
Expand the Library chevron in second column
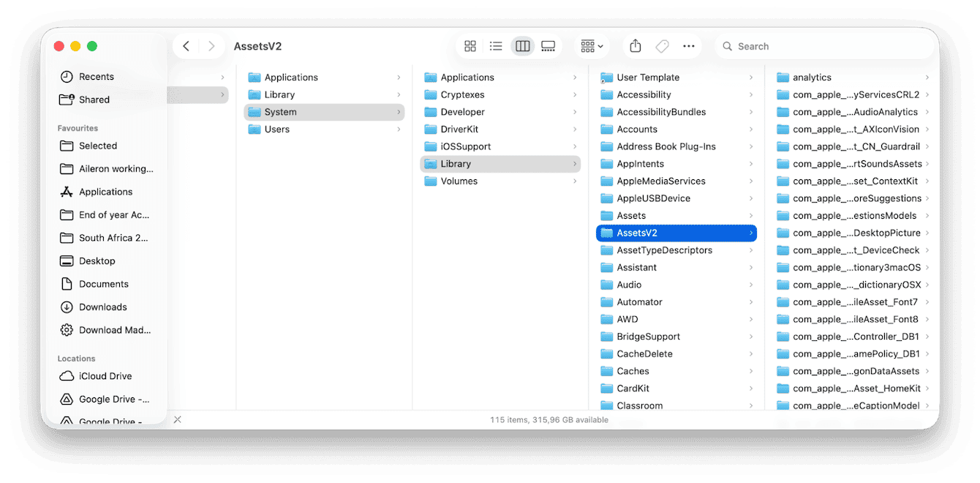(x=399, y=95)
